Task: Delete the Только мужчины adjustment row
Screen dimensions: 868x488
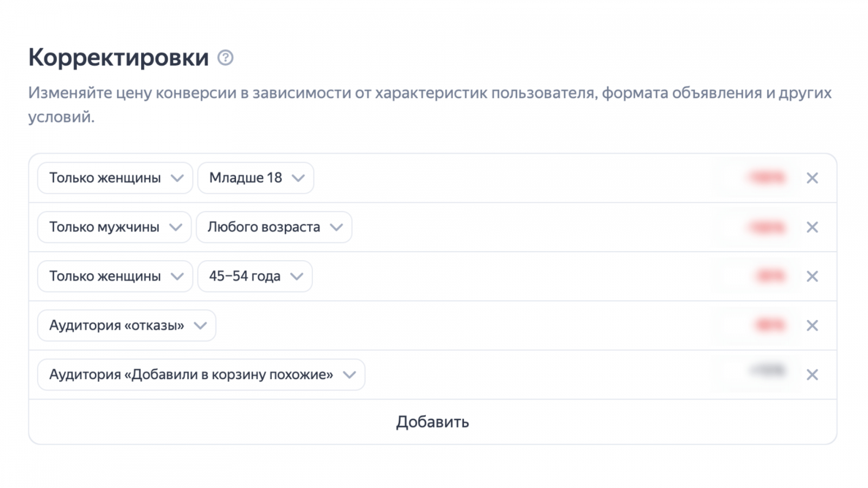Action: (812, 227)
